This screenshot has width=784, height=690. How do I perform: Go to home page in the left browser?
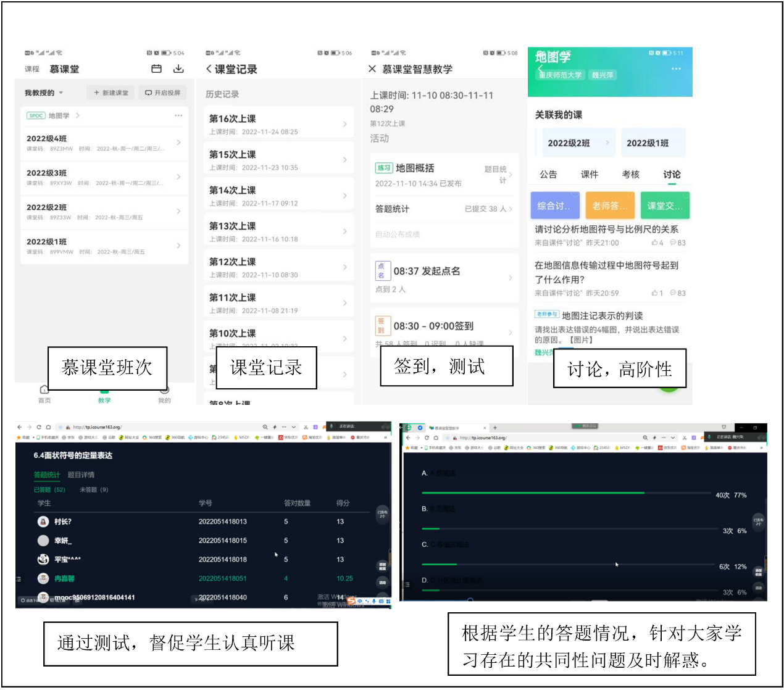(x=48, y=427)
